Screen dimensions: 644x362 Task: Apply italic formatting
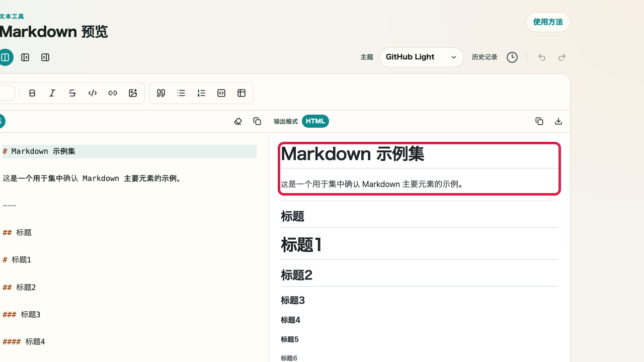tap(52, 93)
